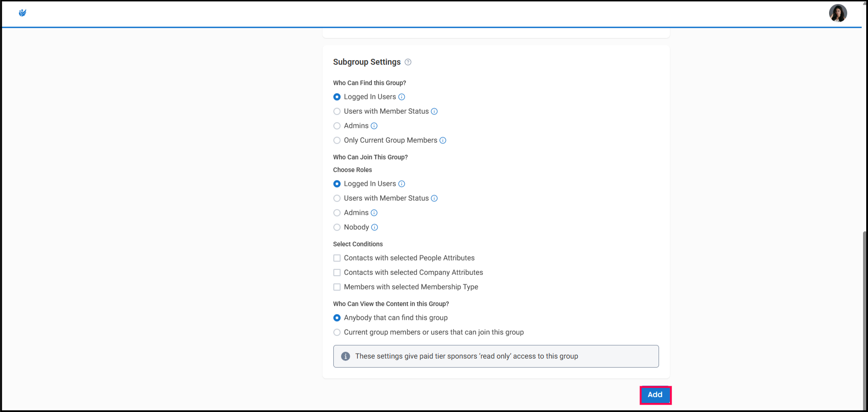Click info icon beside Nobody option
This screenshot has height=412, width=868.
click(374, 227)
